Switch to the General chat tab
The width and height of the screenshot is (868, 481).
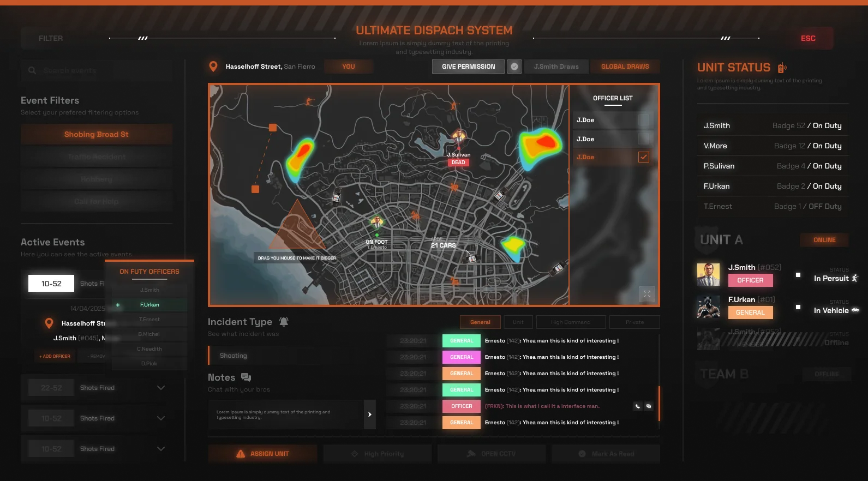point(480,322)
